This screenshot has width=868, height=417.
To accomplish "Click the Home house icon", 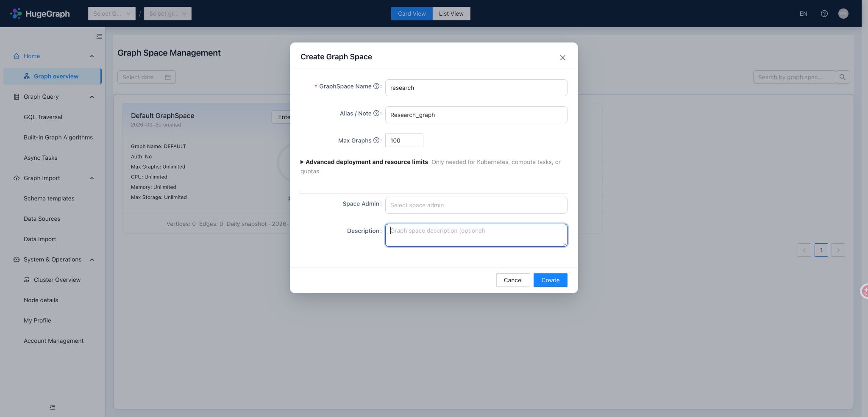I will (x=17, y=56).
